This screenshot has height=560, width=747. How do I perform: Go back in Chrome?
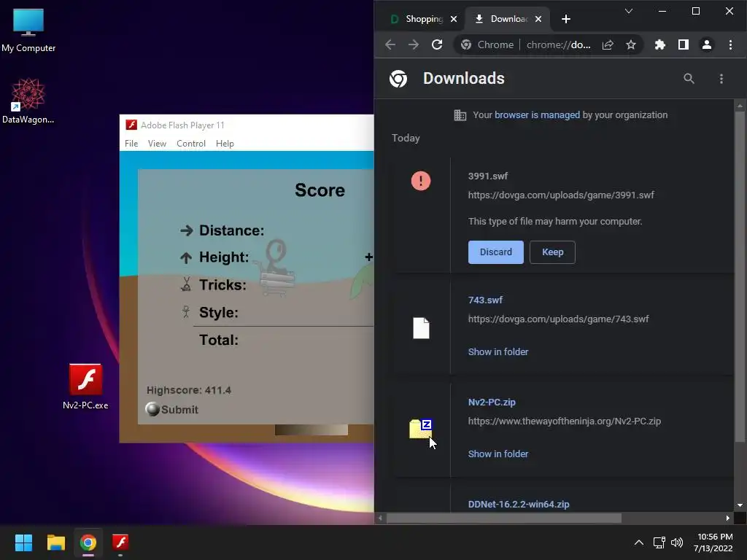(x=390, y=44)
